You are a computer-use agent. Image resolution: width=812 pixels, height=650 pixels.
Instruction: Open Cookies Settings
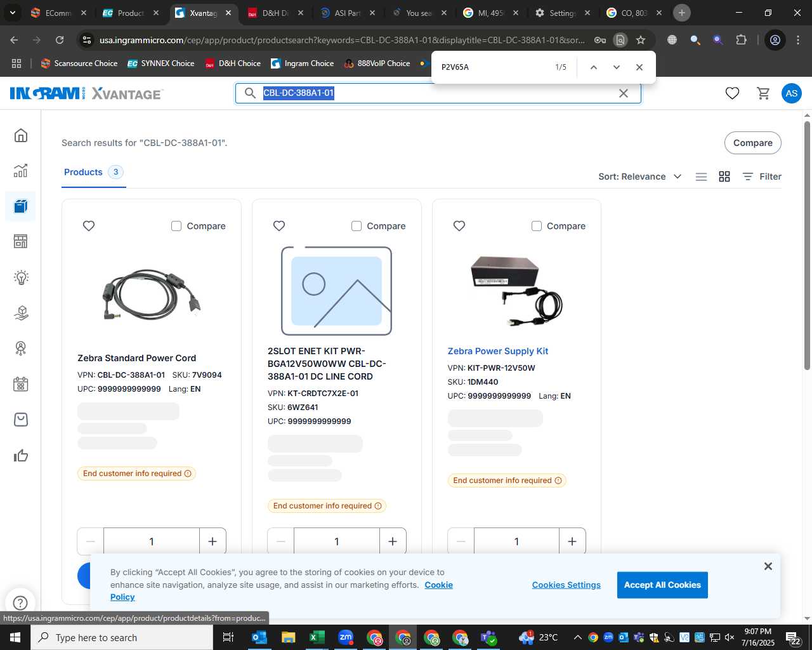pos(566,585)
